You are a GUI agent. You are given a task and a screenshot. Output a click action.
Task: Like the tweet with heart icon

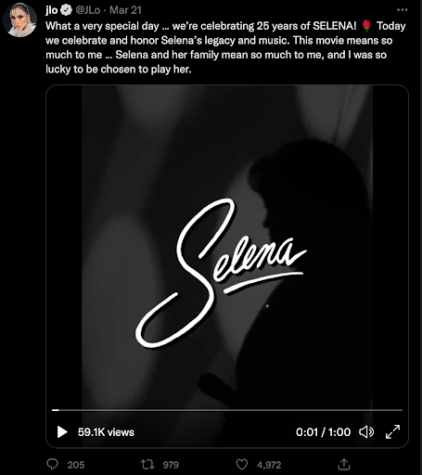(242, 464)
